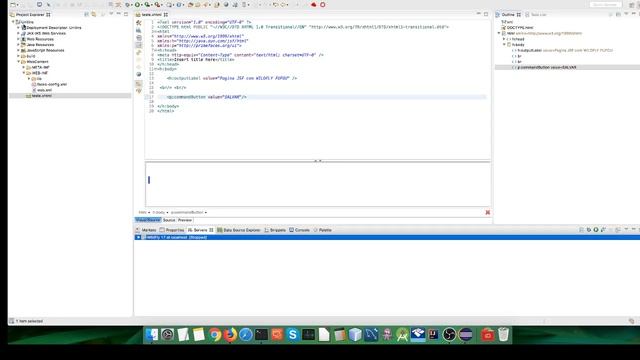Open Skype from the dock

tap(293, 335)
